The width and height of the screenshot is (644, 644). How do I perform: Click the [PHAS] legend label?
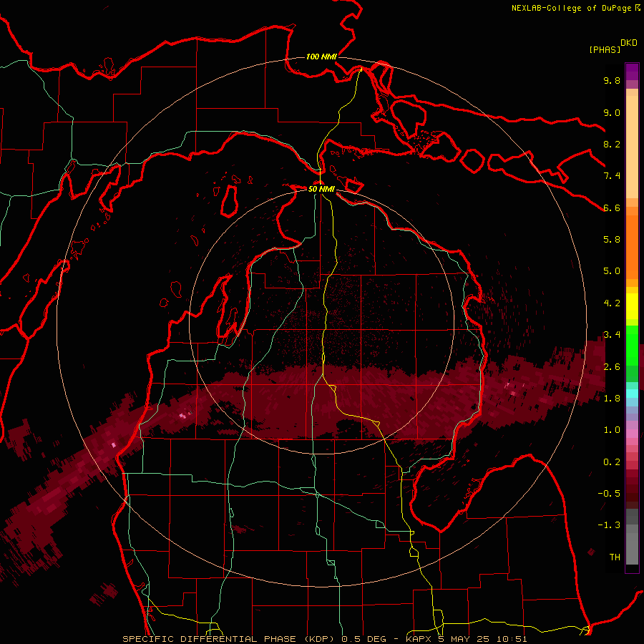(605, 49)
